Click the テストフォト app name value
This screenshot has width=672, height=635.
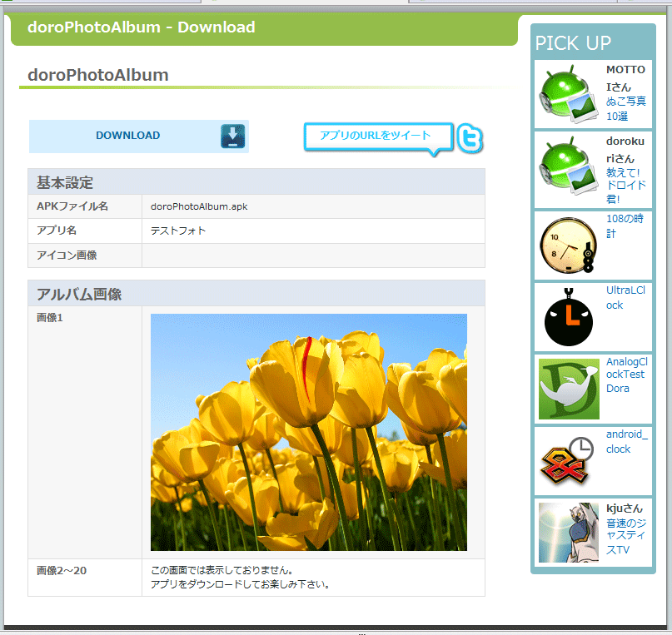(x=178, y=231)
